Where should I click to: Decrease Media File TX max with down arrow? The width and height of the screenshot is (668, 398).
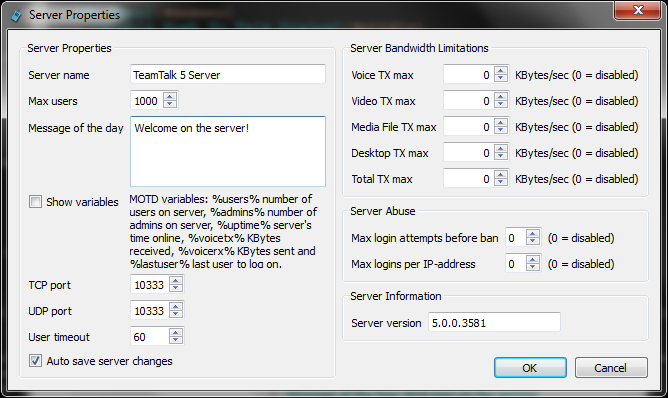click(501, 130)
